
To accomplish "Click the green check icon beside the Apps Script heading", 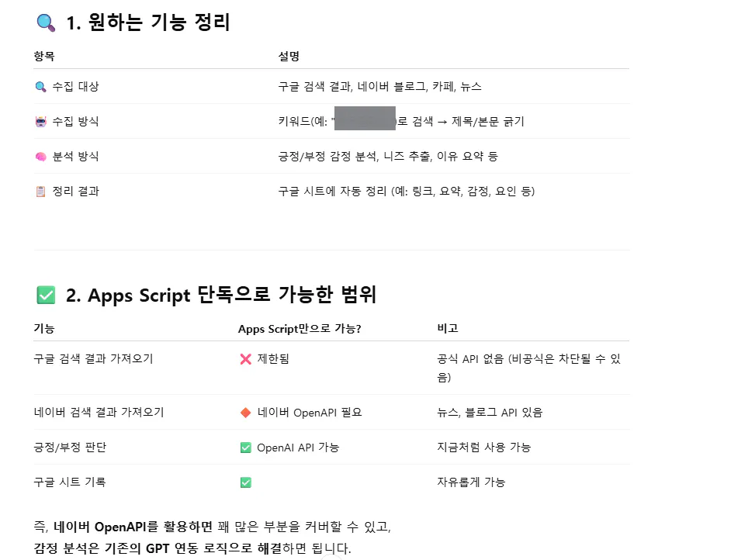I will (46, 296).
